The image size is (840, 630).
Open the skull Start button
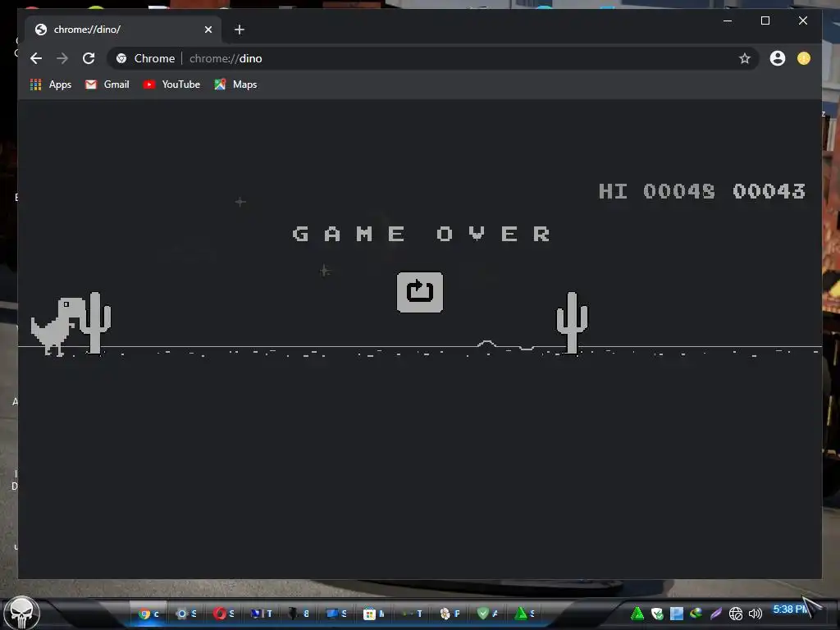(22, 614)
